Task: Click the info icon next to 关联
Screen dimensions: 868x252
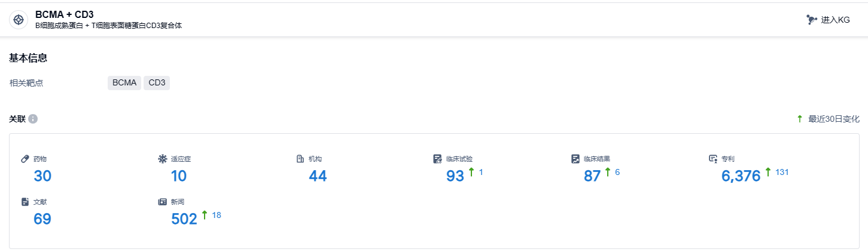Action: point(33,119)
